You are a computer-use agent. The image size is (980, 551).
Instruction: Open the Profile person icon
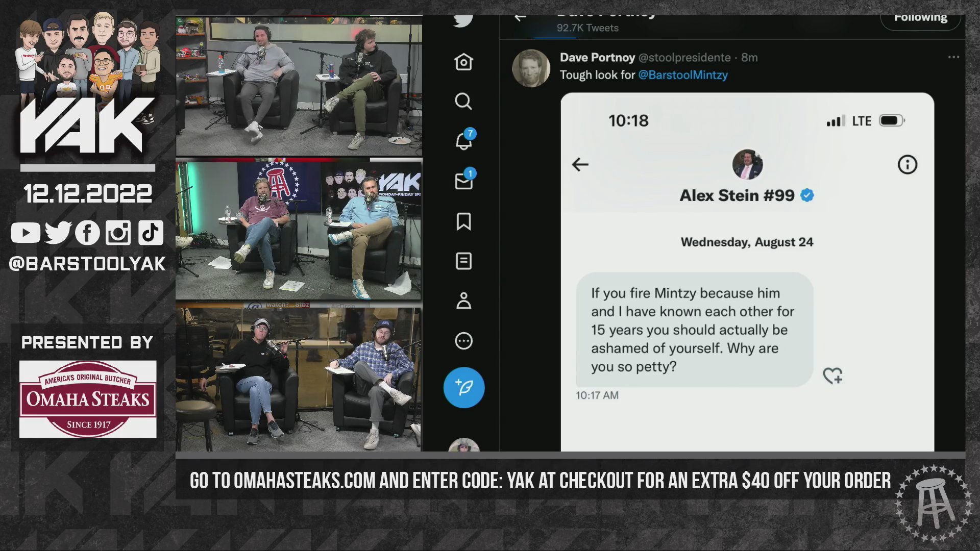(463, 300)
